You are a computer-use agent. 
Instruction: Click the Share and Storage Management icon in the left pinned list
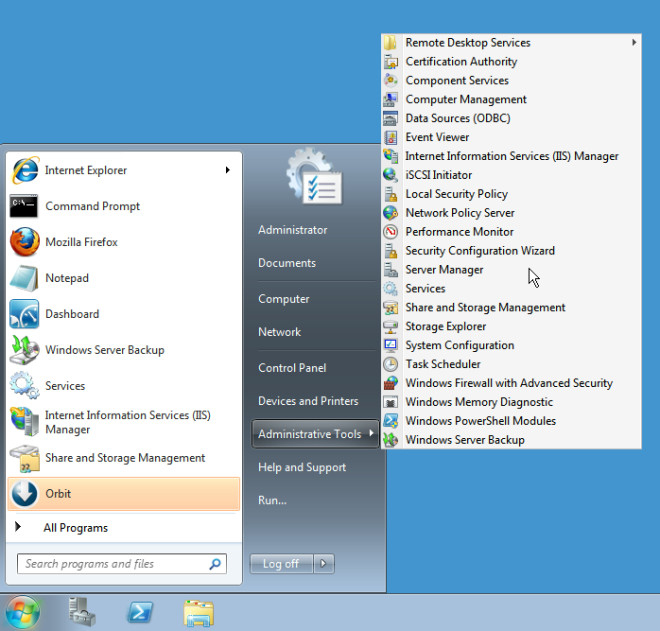pyautogui.click(x=24, y=458)
